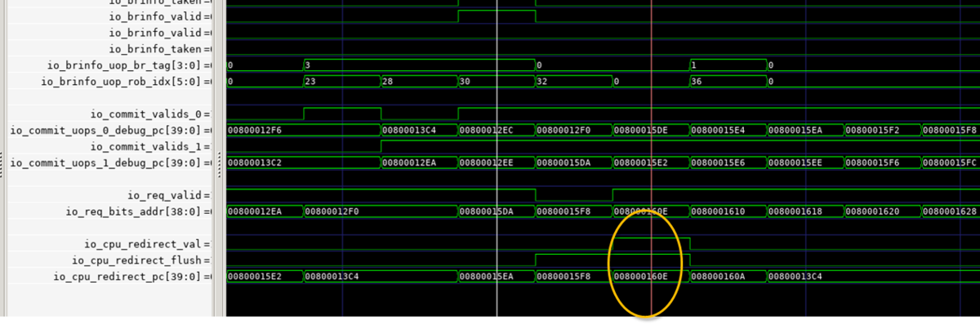The height and width of the screenshot is (325, 980).
Task: Click 00800015EA in io_cpu_redirect_pc waveform
Action: (487, 277)
